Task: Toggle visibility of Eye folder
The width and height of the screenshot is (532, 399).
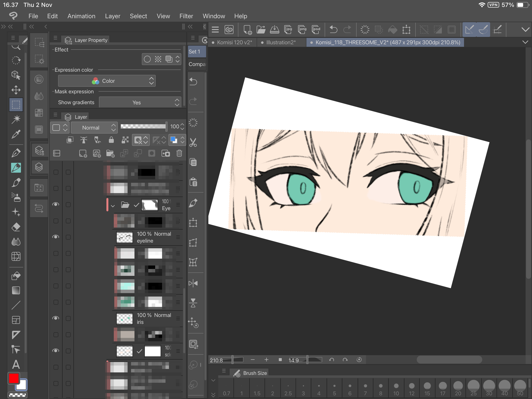Action: 56,204
